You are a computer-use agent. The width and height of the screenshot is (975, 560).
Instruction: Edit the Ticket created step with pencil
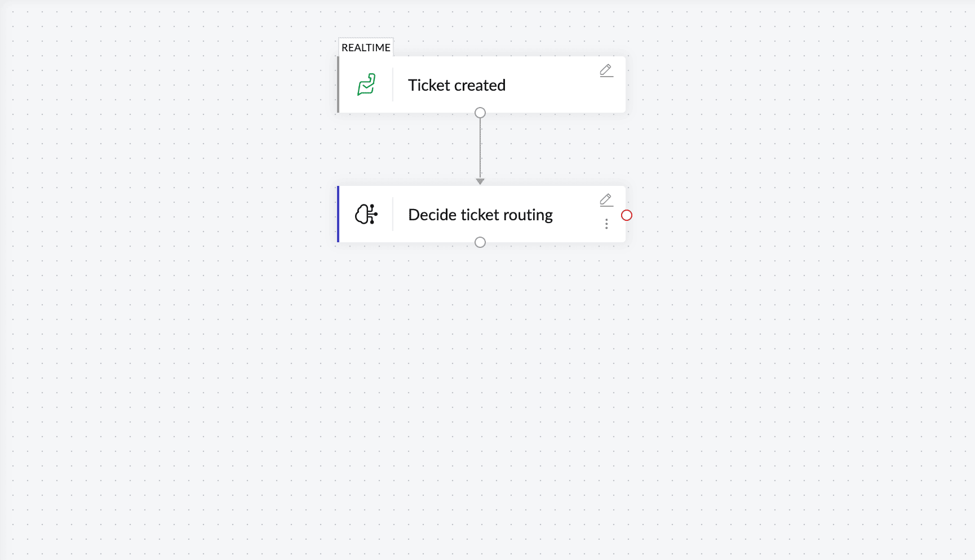click(606, 70)
